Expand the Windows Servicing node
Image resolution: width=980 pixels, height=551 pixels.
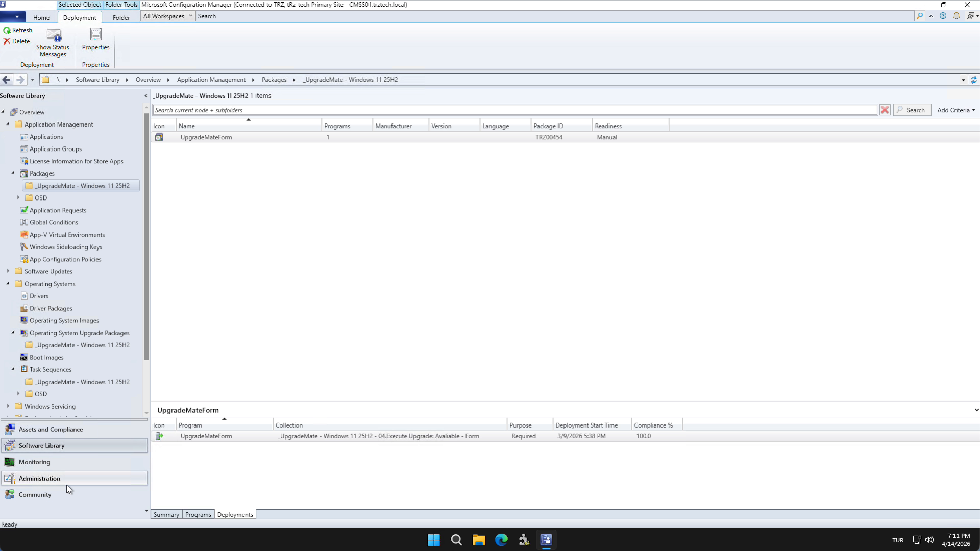[x=8, y=406]
